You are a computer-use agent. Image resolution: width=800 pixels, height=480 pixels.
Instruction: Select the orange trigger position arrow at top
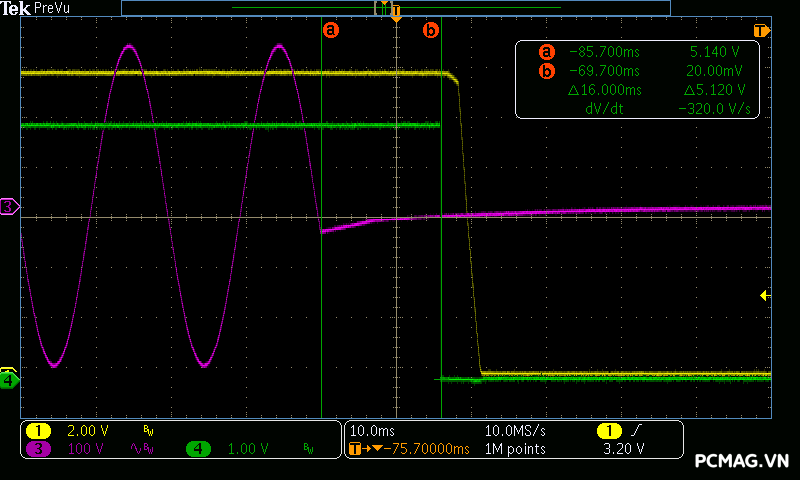pyautogui.click(x=396, y=19)
